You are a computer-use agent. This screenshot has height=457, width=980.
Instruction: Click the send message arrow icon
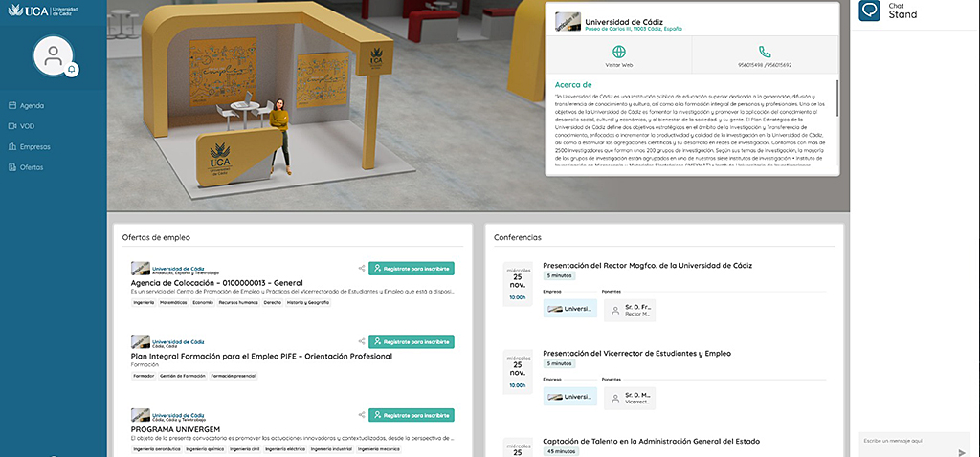pos(962,451)
